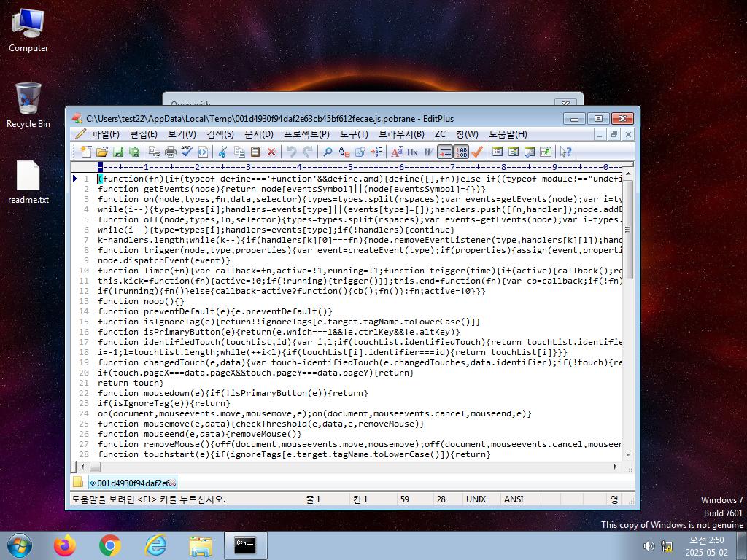Click the third window-panel icon right of the red checkmark
747x560 pixels.
tap(530, 152)
